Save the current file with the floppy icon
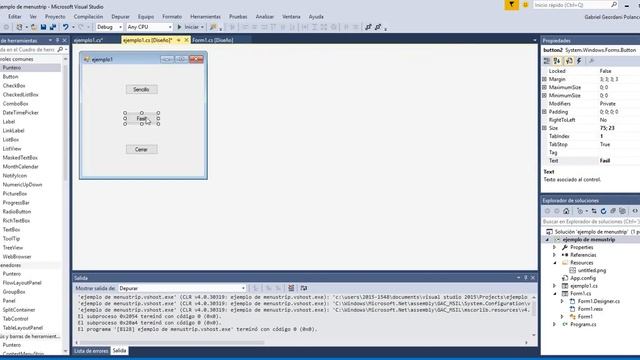This screenshot has width=640, height=360. [x=43, y=27]
